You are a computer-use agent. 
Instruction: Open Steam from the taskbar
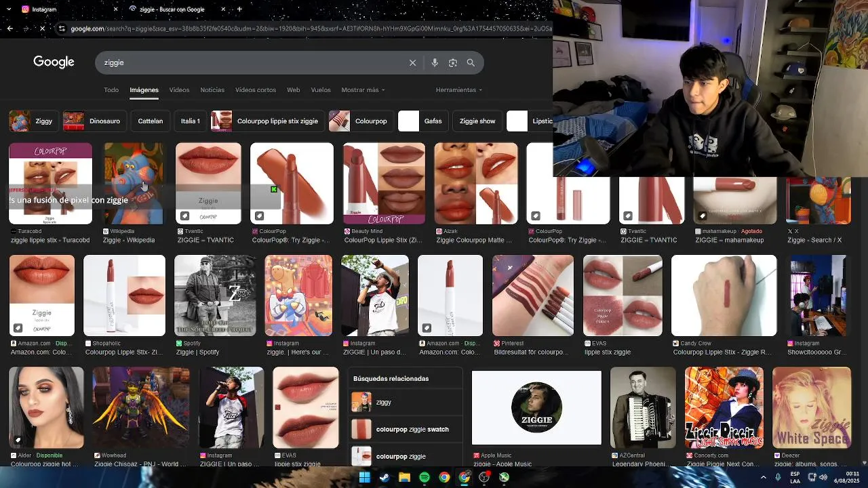(384, 477)
